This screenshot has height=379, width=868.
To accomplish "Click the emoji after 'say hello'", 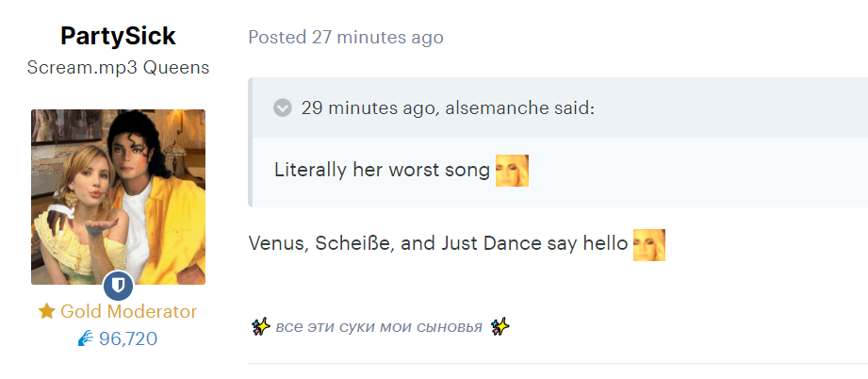I will click(x=648, y=245).
